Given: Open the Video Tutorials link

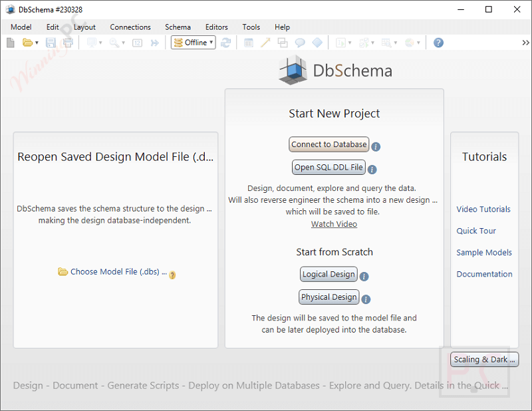Looking at the screenshot, I should [483, 209].
